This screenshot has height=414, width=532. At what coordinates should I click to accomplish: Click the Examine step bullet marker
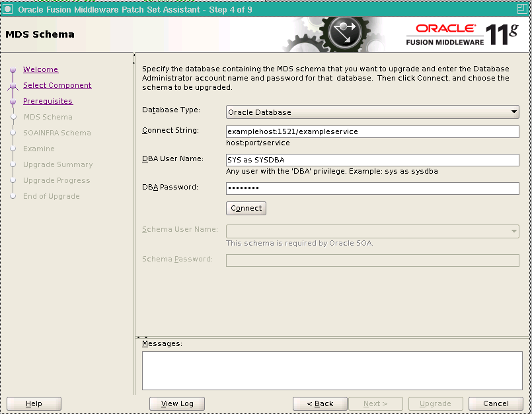[x=13, y=149]
